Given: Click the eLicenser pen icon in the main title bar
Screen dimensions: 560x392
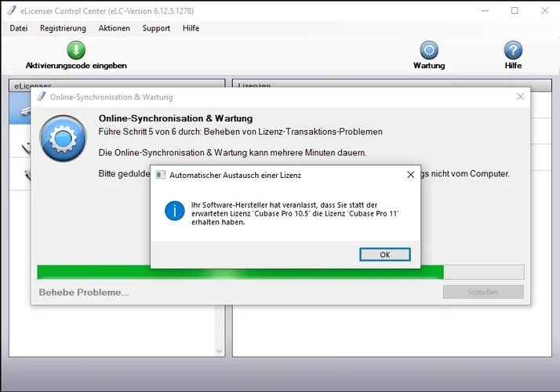Looking at the screenshot, I should click(x=12, y=11).
